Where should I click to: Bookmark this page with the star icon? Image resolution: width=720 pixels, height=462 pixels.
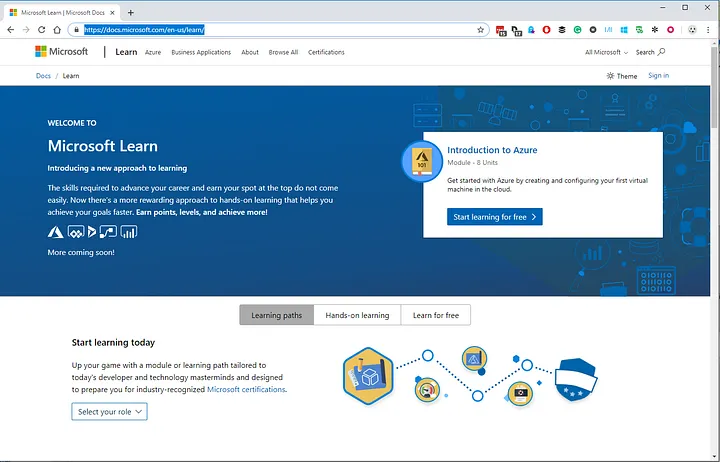tap(480, 30)
